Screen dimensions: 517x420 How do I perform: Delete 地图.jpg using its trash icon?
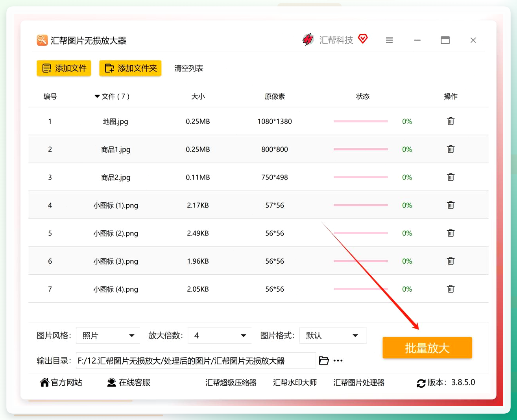click(451, 121)
